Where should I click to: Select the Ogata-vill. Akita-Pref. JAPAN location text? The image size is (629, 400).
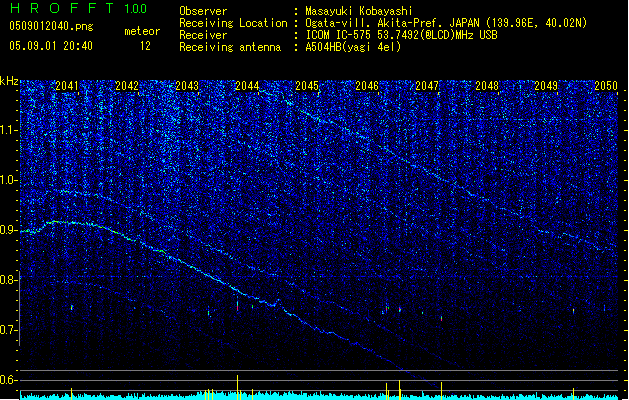click(x=446, y=23)
